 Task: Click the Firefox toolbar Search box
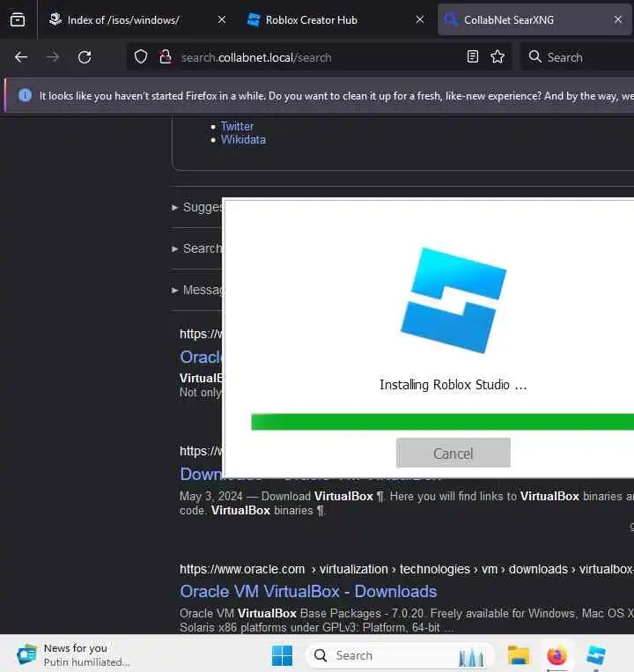[x=577, y=57]
